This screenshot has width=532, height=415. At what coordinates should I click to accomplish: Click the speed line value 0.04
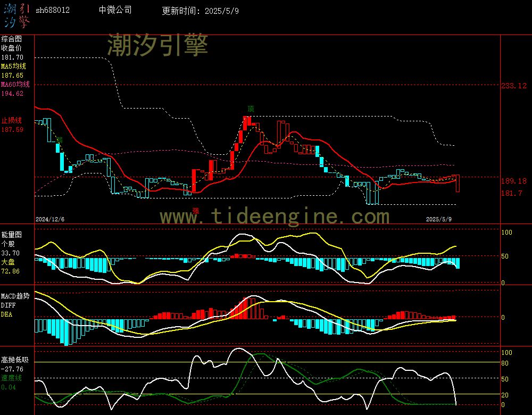9,387
